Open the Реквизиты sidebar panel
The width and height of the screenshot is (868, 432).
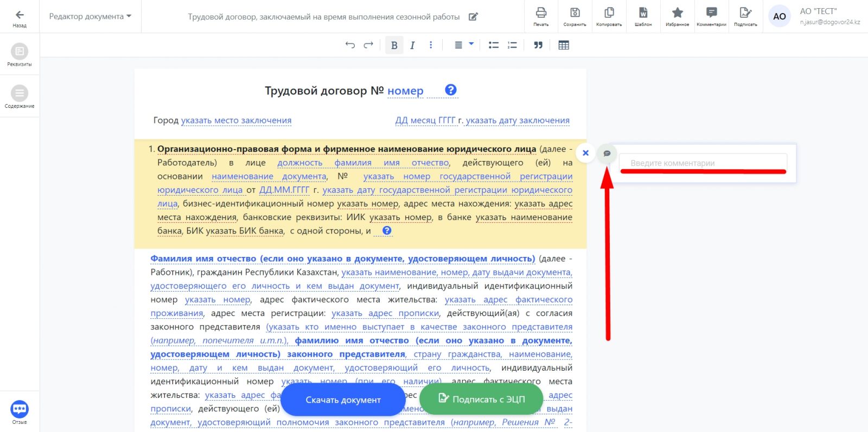tap(20, 55)
